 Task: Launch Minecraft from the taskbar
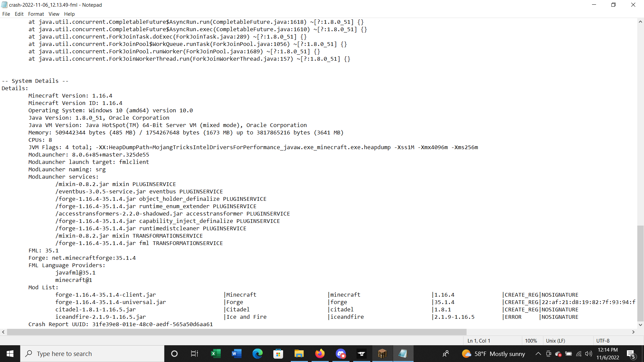tap(383, 354)
